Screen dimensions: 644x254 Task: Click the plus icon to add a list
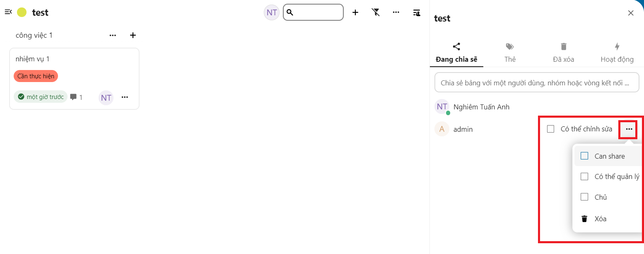(355, 12)
